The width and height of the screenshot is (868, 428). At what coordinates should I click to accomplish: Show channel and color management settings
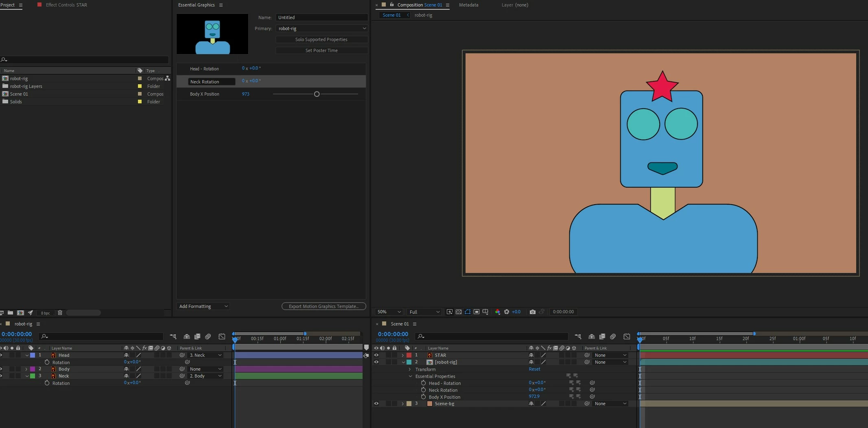(x=497, y=312)
